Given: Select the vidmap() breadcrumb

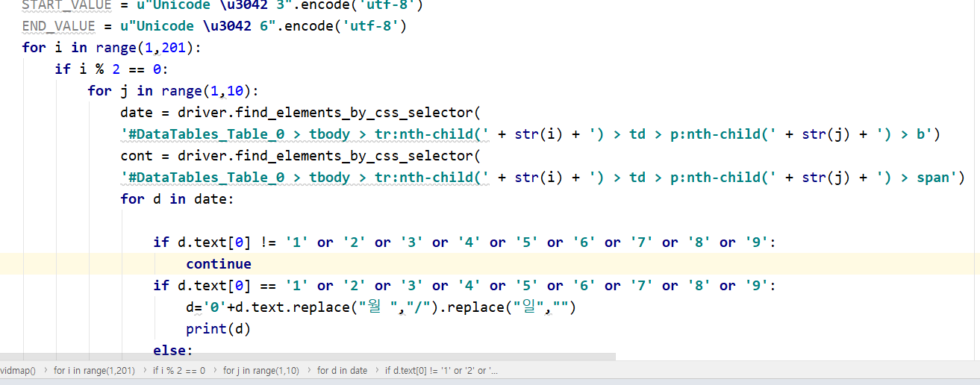Looking at the screenshot, I should 17,371.
